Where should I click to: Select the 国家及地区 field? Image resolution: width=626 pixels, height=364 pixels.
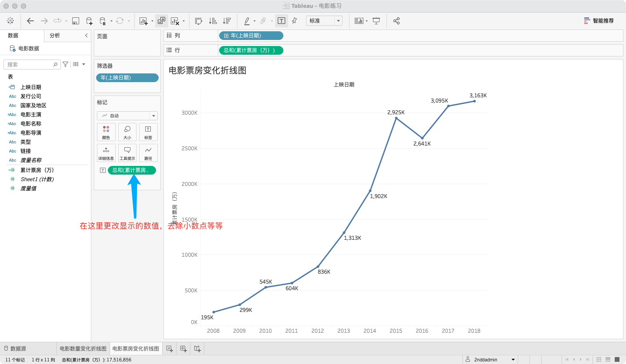tap(33, 106)
